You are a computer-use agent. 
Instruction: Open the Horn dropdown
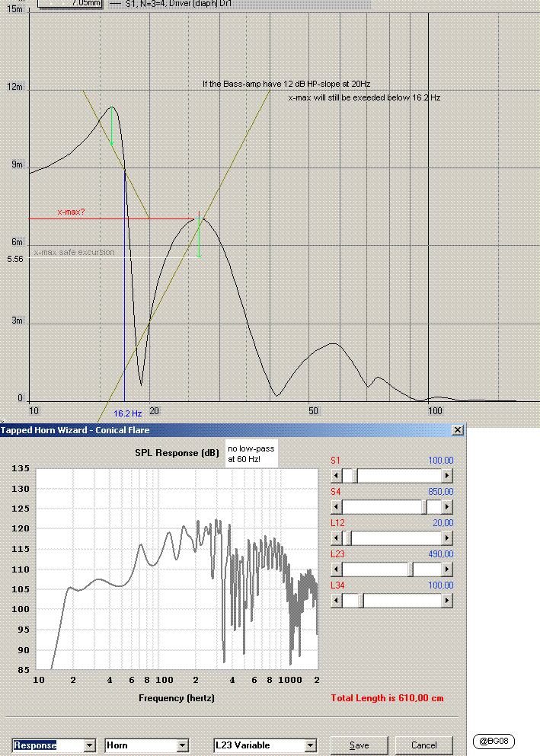(x=182, y=745)
